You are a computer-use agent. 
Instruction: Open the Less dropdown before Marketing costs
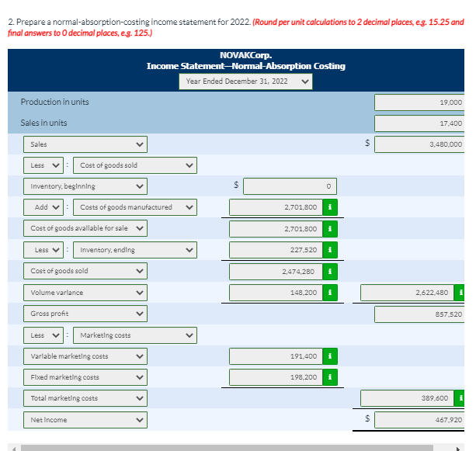[x=43, y=335]
